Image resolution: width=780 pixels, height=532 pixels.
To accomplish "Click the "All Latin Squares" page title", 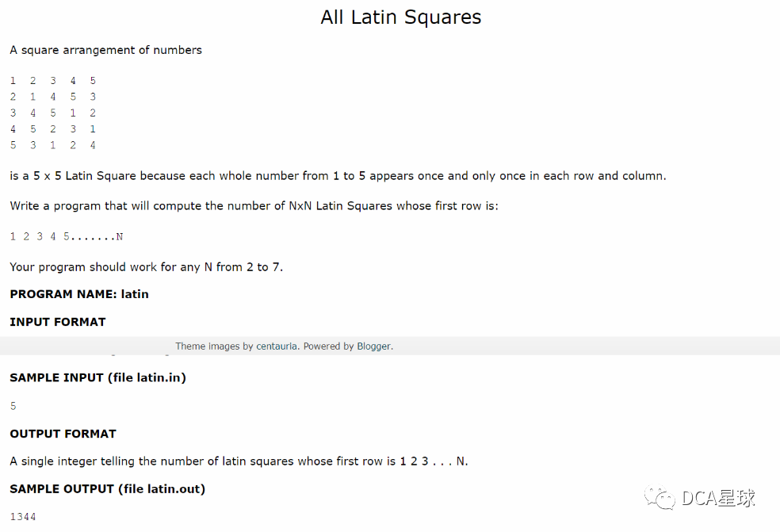I will point(400,17).
